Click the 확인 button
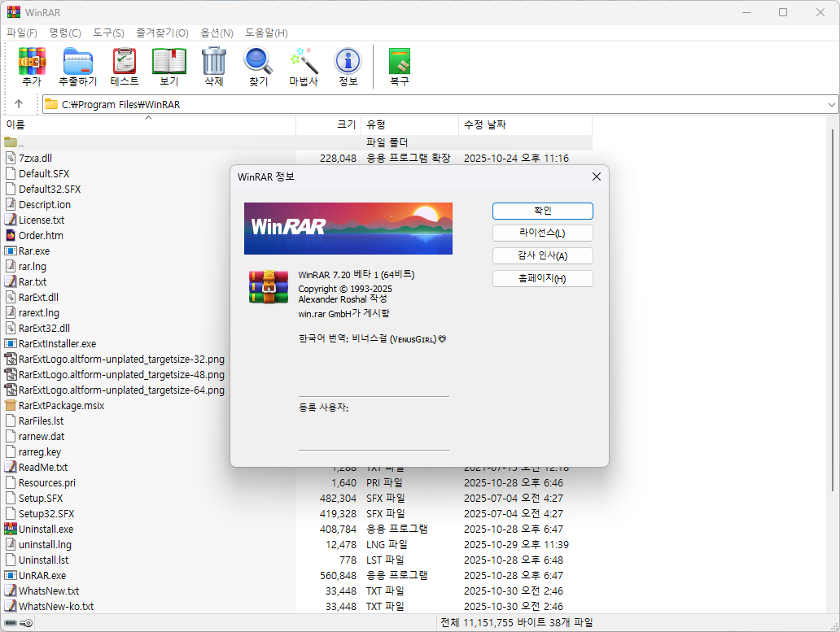The height and width of the screenshot is (632, 840). [x=543, y=211]
